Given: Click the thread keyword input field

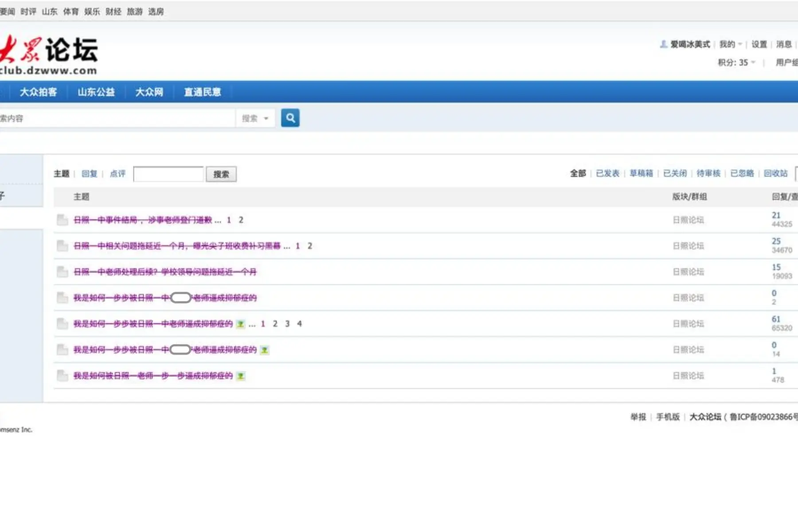Looking at the screenshot, I should 168,174.
